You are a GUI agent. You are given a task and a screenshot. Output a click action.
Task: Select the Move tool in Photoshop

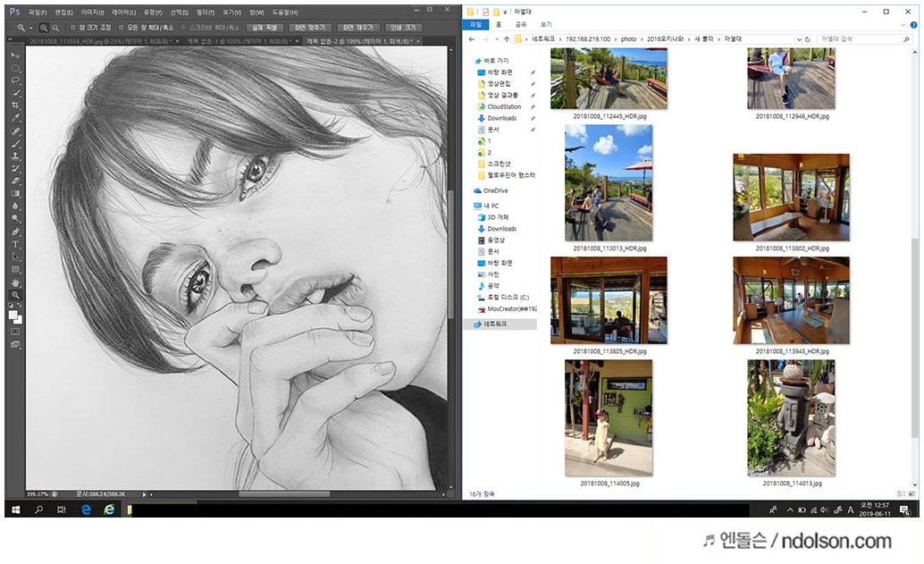tap(15, 55)
